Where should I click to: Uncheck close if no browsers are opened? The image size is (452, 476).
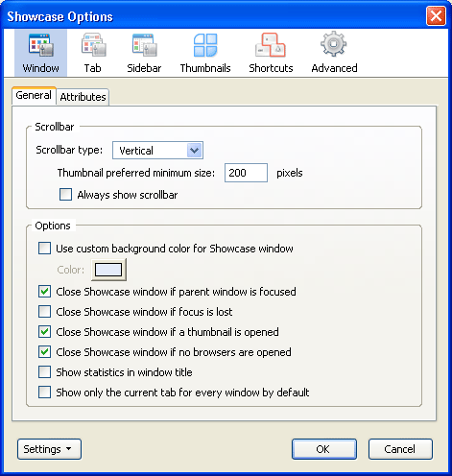point(44,352)
